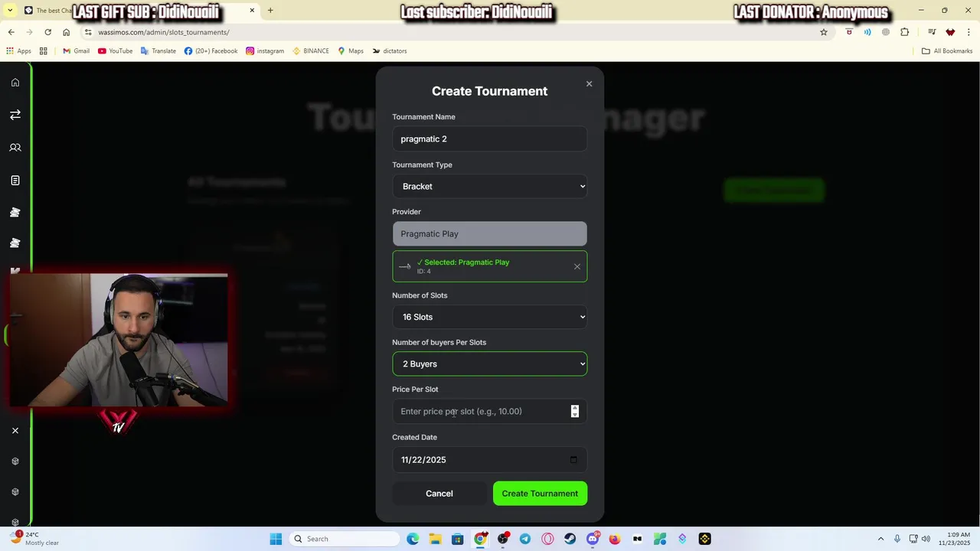Open Gmail bookmark
980x551 pixels.
point(76,51)
